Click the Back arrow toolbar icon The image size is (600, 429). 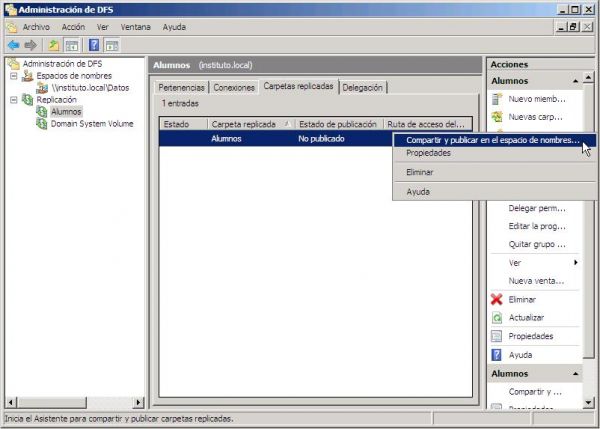[x=13, y=45]
